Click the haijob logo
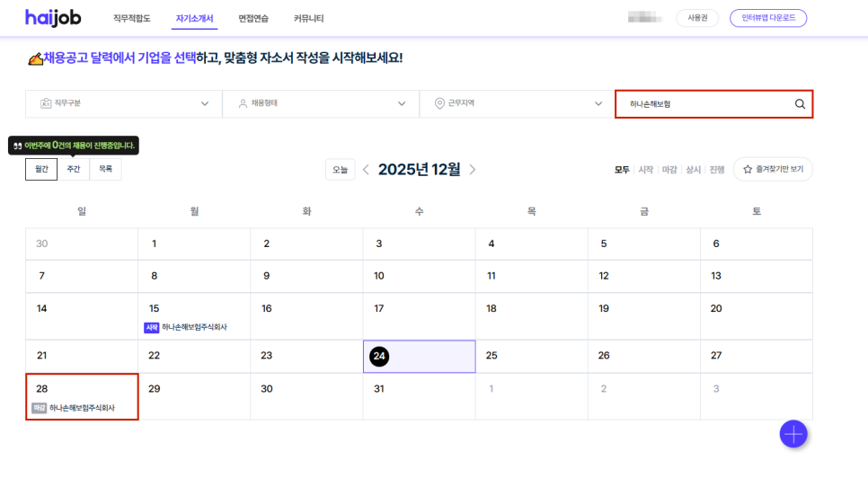The image size is (868, 478). 58,18
